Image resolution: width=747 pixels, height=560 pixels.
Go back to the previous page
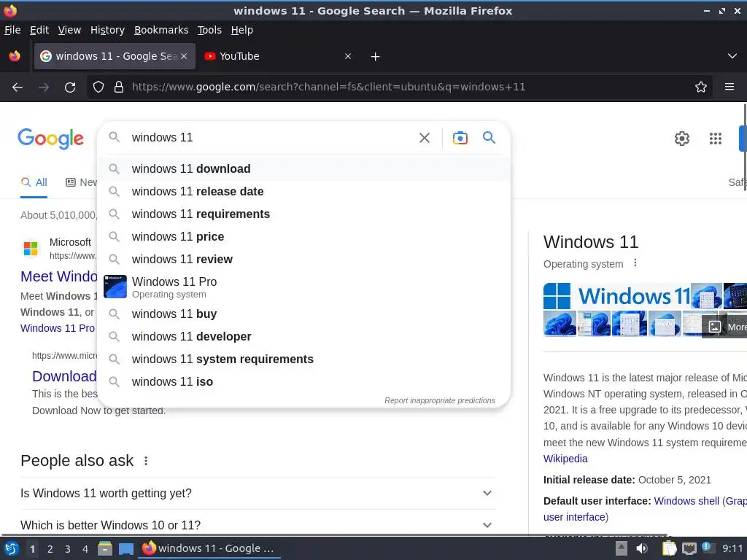tap(18, 87)
